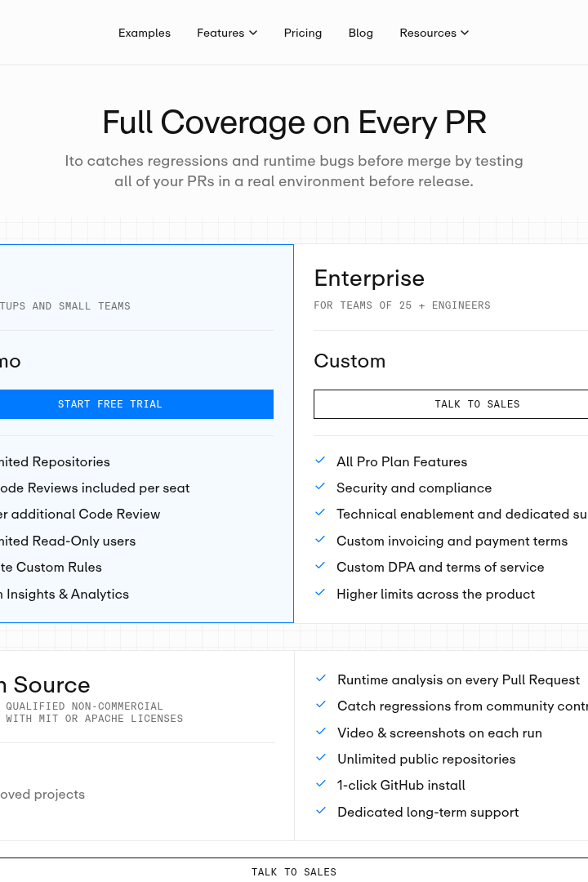This screenshot has width=588, height=882.
Task: Click checkmark beside All Pro Plan Features
Action: click(320, 460)
